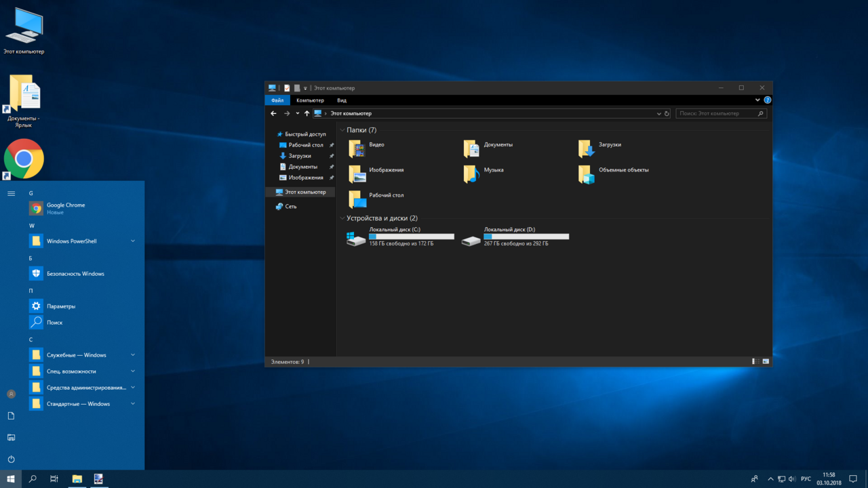Expand Windows PowerShell group in Start

point(133,241)
